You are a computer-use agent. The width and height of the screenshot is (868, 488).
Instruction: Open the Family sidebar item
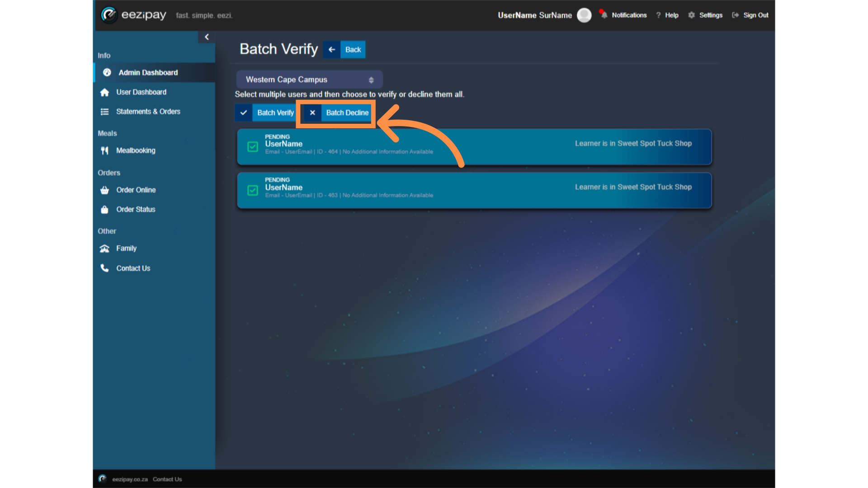point(126,249)
